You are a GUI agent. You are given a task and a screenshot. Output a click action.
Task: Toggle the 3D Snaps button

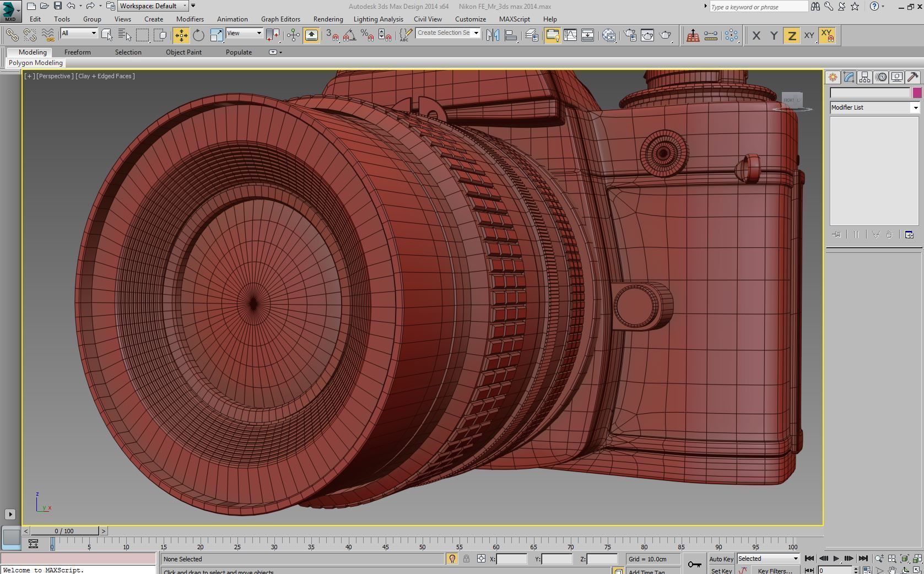click(332, 35)
